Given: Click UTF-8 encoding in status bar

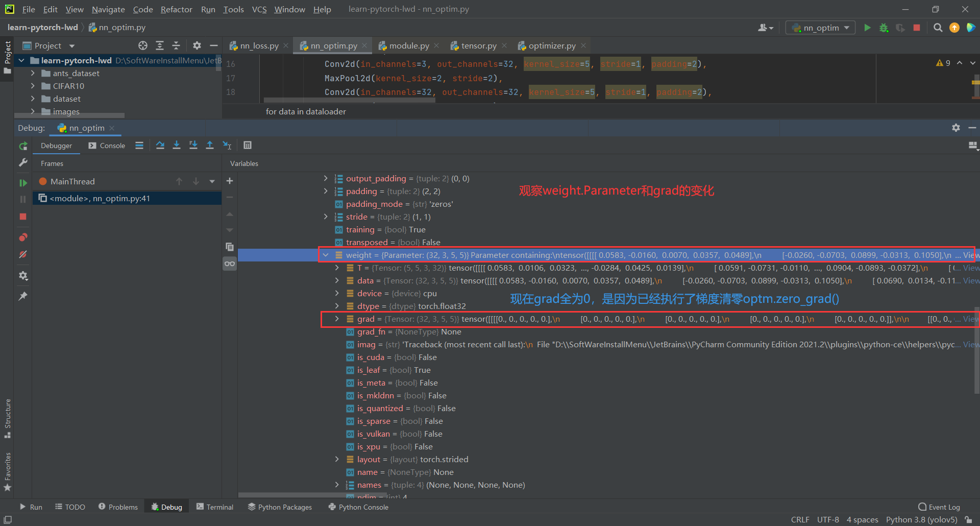Looking at the screenshot, I should coord(828,519).
